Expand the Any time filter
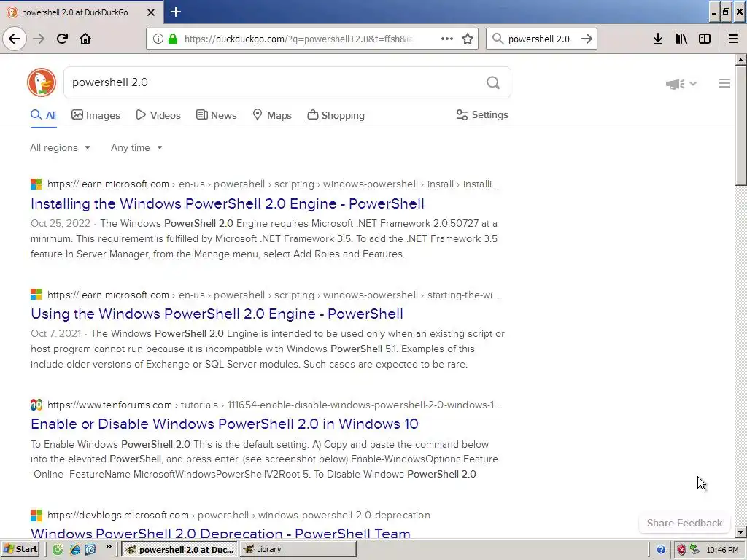Image resolution: width=747 pixels, height=560 pixels. pyautogui.click(x=136, y=147)
